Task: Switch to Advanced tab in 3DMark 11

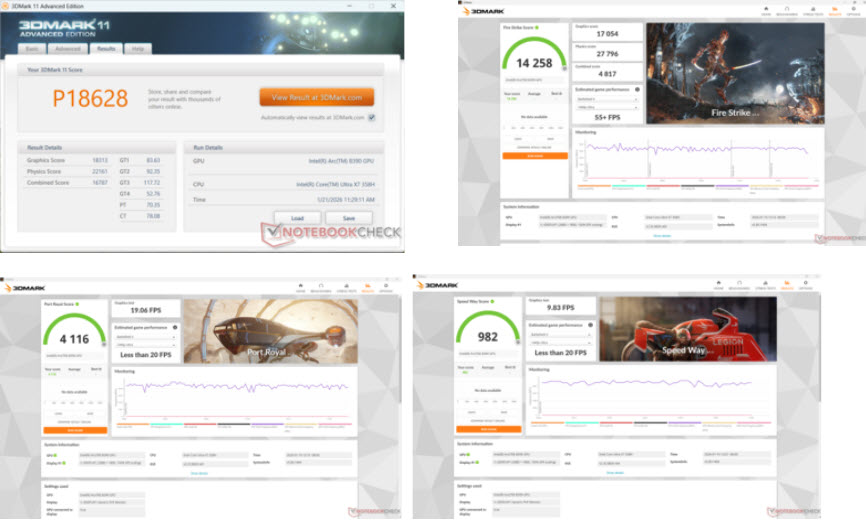Action: [68, 49]
